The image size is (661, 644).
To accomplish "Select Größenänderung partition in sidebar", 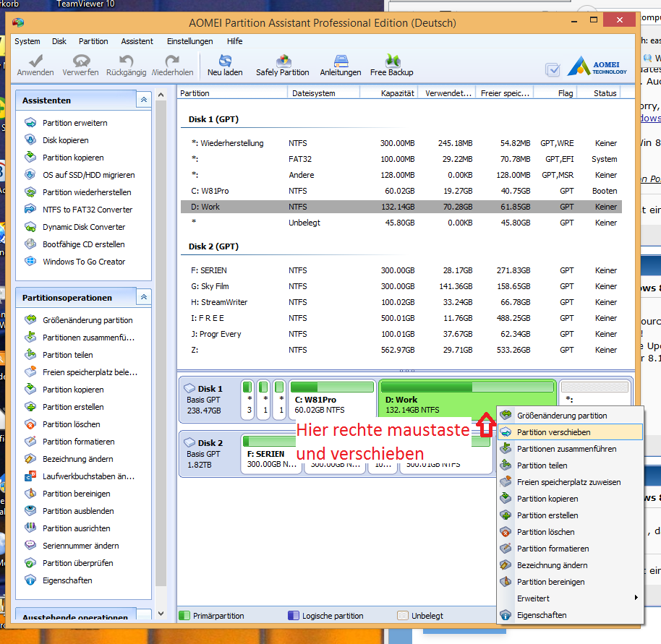I will tap(88, 320).
